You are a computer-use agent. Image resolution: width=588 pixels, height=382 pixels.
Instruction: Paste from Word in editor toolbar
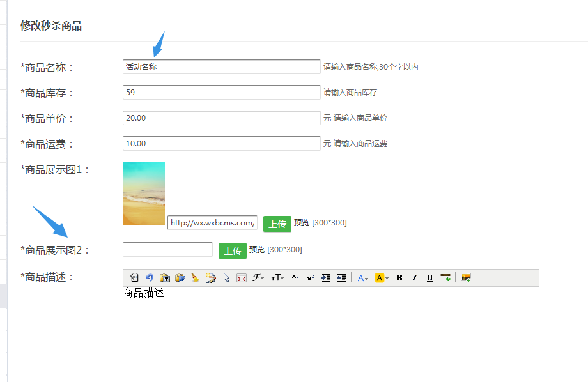click(x=180, y=278)
